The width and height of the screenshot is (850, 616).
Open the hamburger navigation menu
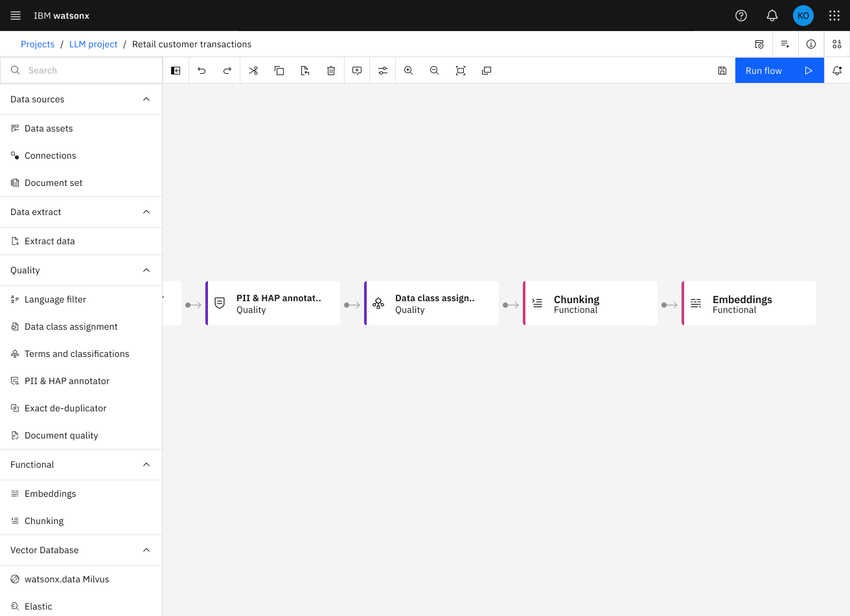coord(16,16)
